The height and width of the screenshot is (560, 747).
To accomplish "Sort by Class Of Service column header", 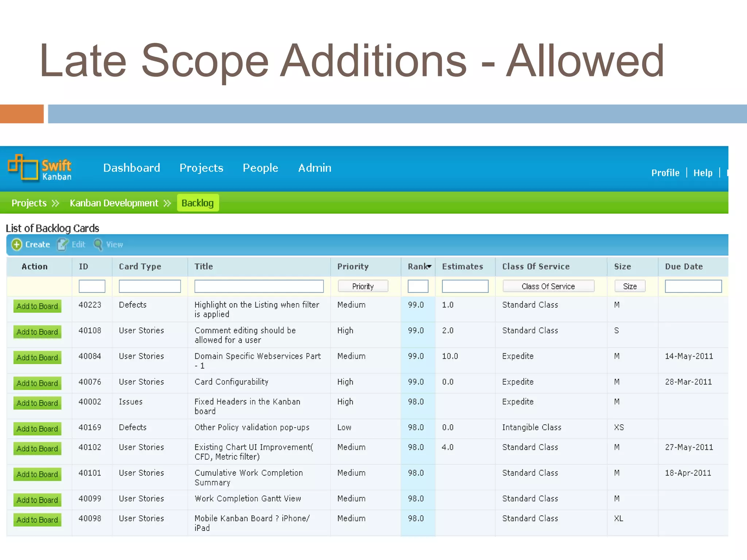I will (536, 267).
